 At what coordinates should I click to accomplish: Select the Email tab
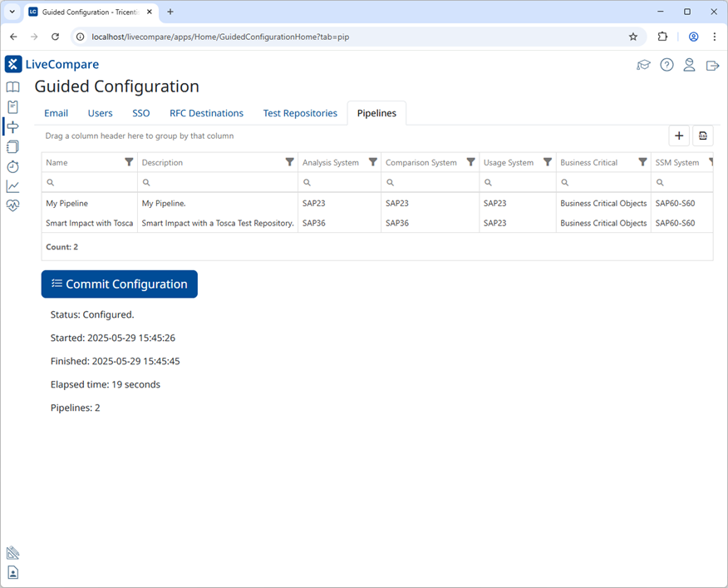56,113
